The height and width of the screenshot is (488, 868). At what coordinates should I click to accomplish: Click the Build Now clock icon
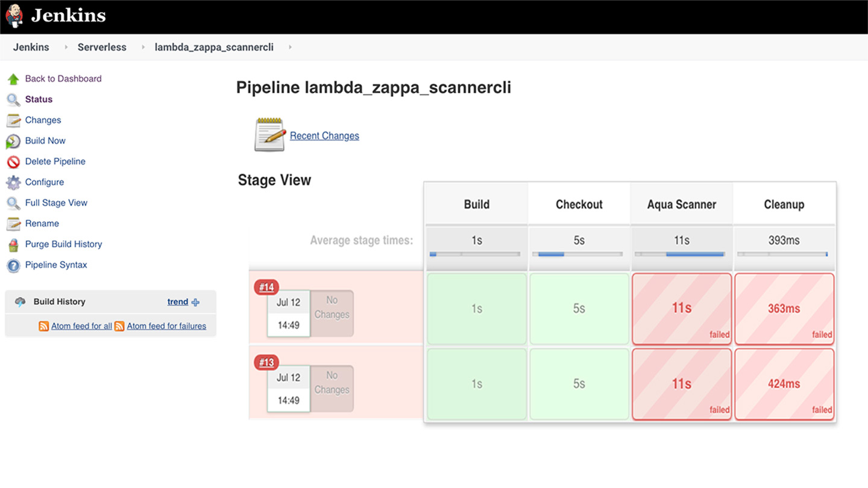coord(13,142)
